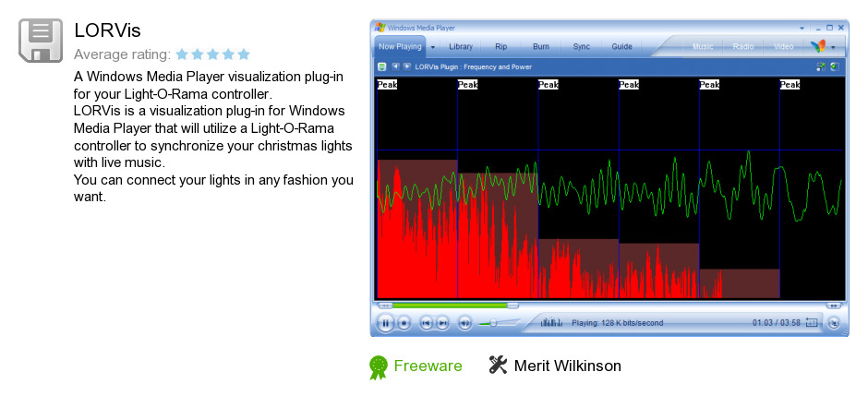Switch to skin mode using the corner button
This screenshot has height=408, width=868.
click(833, 323)
